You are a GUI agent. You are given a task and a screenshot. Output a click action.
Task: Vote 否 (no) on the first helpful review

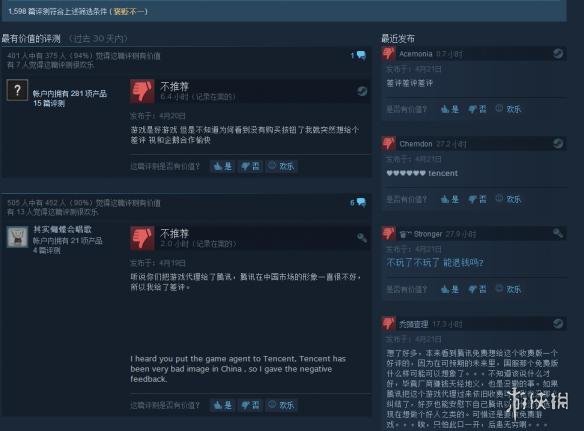click(x=250, y=166)
